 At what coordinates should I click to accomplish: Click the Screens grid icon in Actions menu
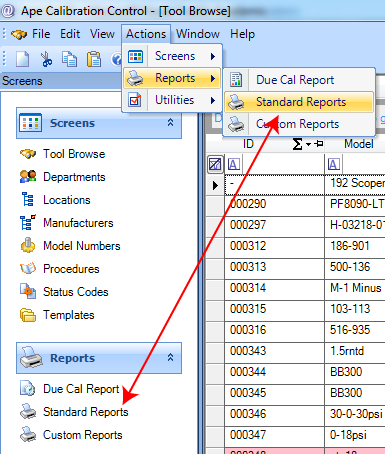pos(135,56)
